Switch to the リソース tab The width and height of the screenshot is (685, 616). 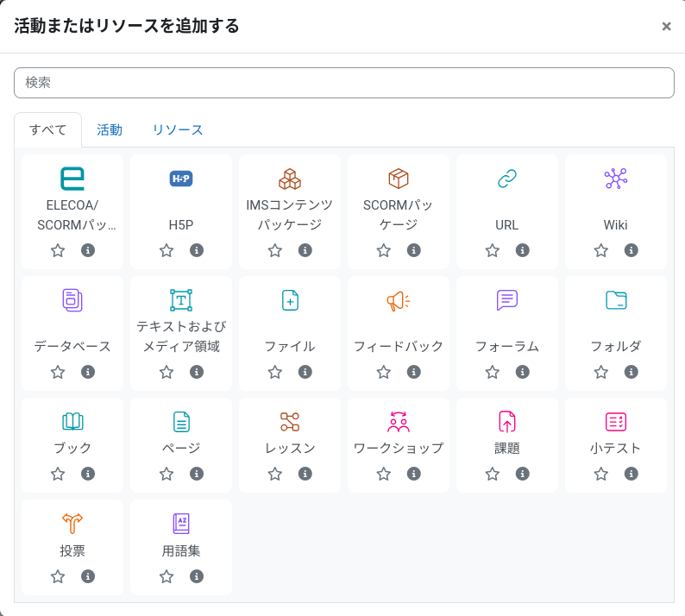point(178,130)
